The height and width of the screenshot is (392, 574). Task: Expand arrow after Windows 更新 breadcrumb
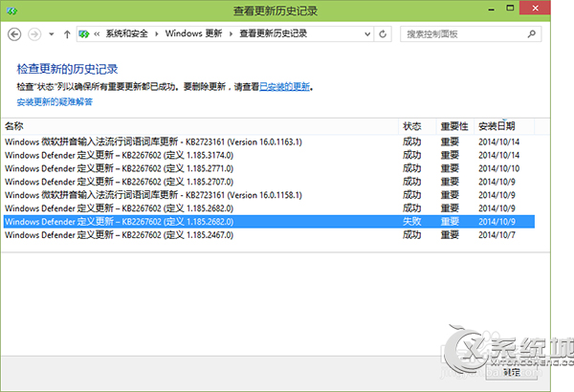point(231,34)
